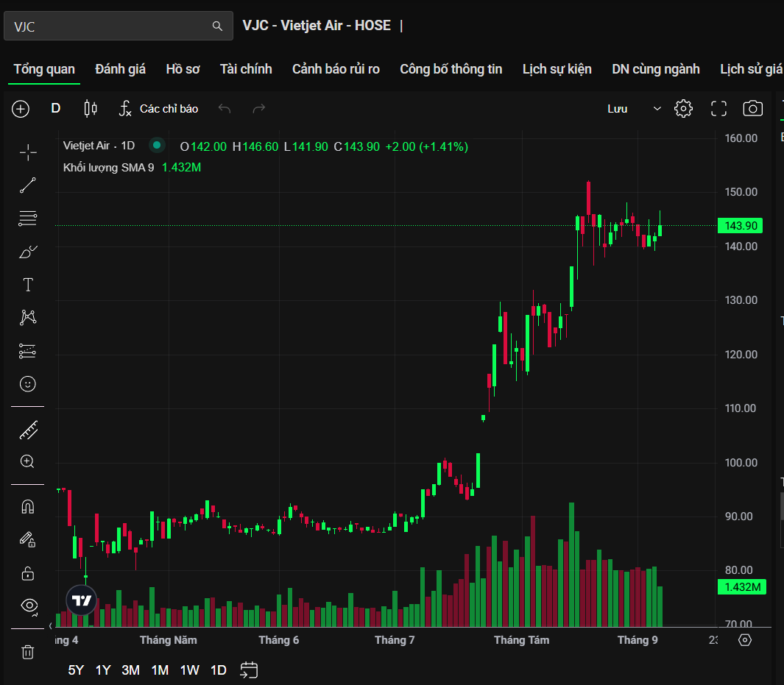Click the stock search magnifier icon
The width and height of the screenshot is (784, 685).
click(x=217, y=26)
